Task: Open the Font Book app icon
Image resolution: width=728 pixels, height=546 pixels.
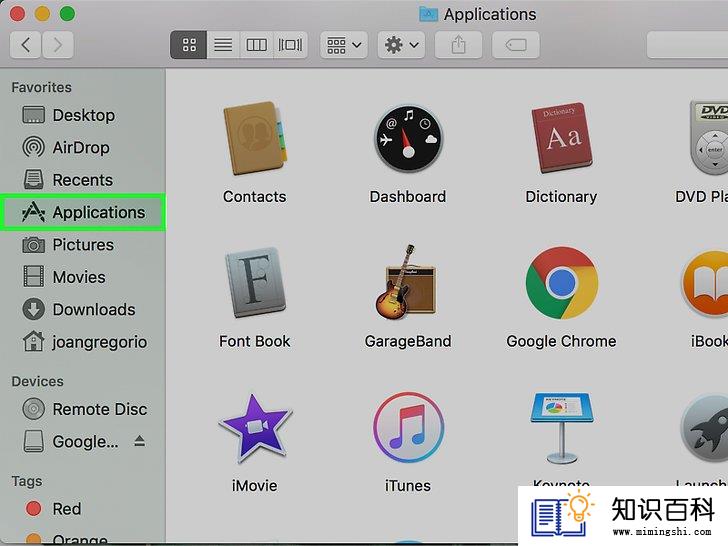Action: [255, 282]
